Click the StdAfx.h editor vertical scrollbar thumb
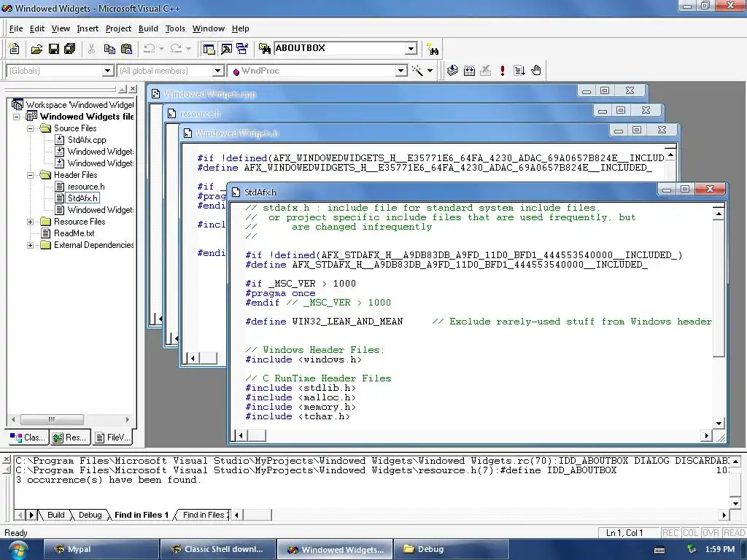 (719, 288)
